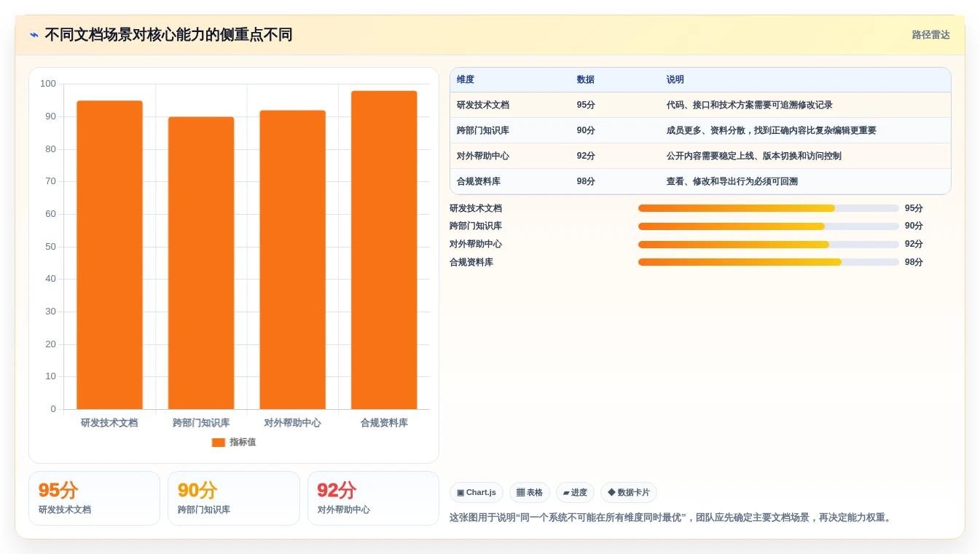Click the description starting 成员更多、资料分散
This screenshot has width=980, height=554.
(771, 130)
